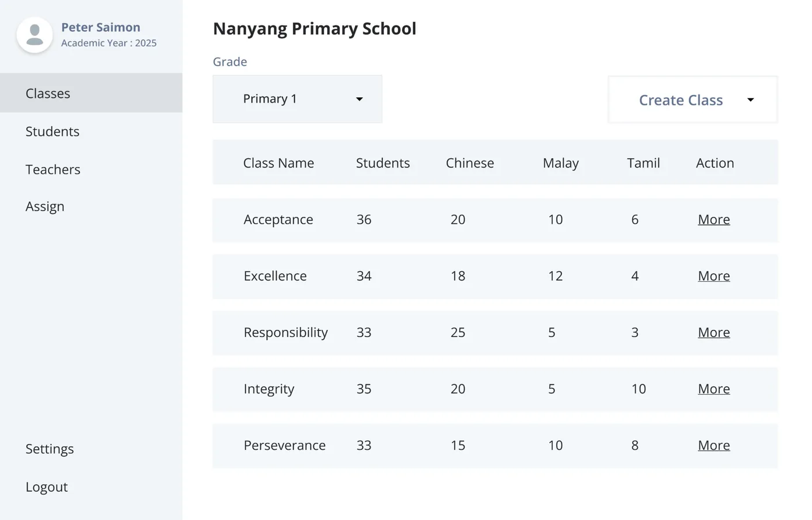Open the Students sidebar section
This screenshot has height=520, width=812.
point(52,132)
